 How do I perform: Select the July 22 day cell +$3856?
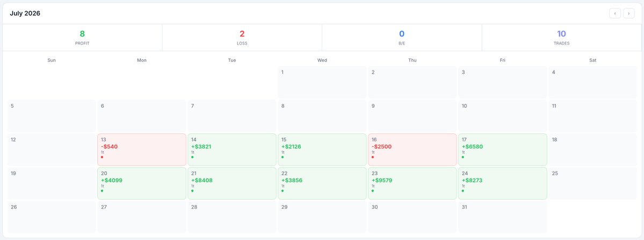(x=322, y=183)
